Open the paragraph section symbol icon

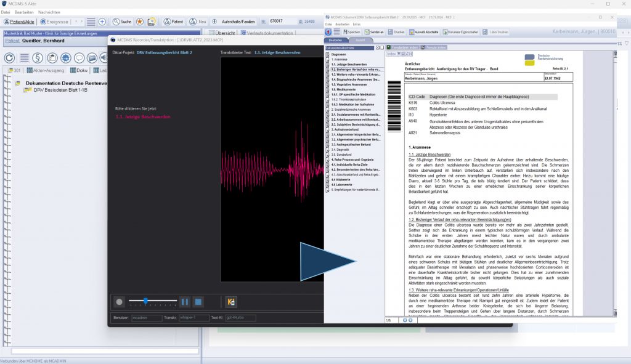(38, 58)
